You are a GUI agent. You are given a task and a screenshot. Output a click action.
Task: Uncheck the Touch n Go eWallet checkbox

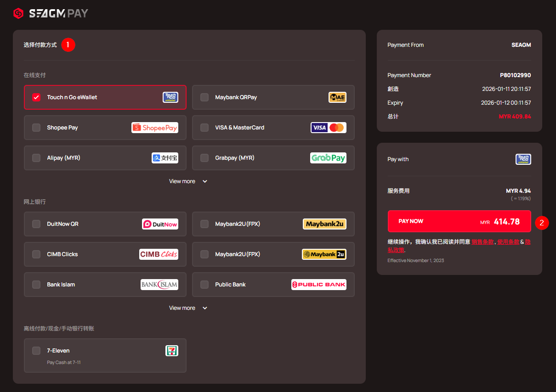coord(36,97)
